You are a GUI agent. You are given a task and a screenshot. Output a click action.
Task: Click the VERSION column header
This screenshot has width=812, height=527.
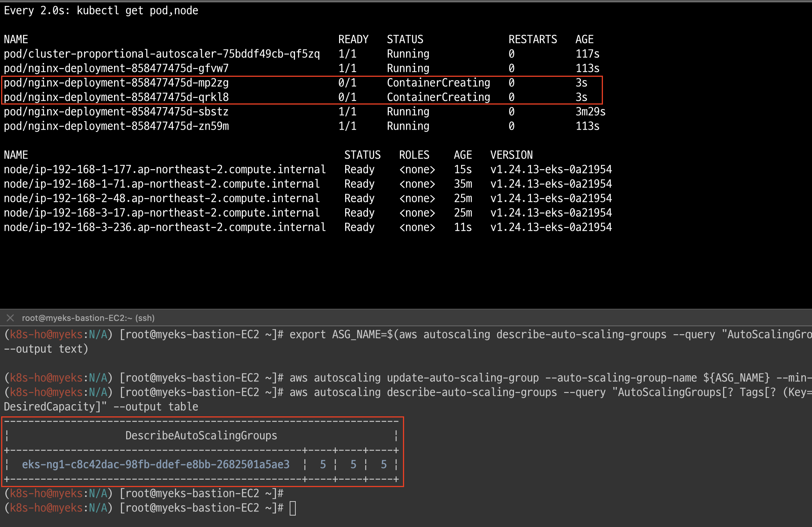coord(511,155)
